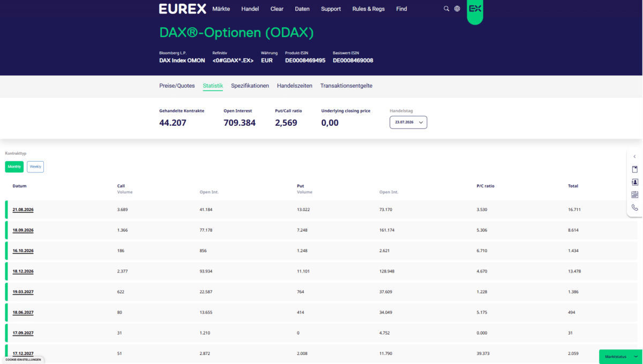Open the calendar icon in sidebar

(x=635, y=195)
